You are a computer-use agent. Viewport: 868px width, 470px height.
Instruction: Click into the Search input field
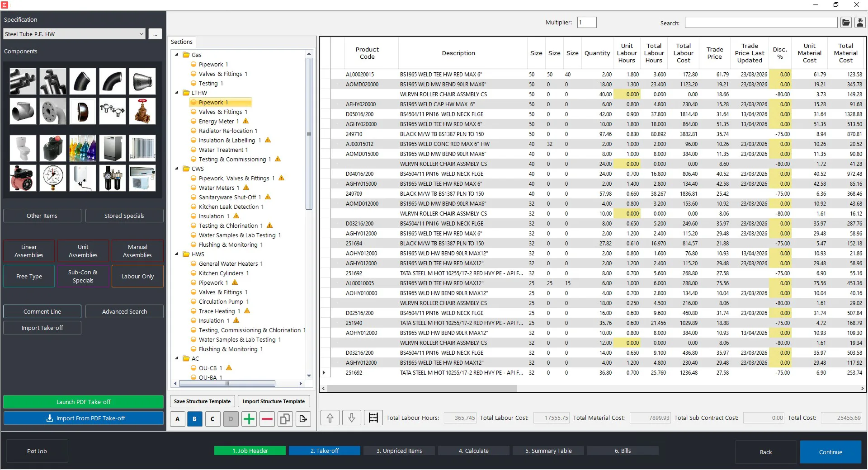[761, 23]
